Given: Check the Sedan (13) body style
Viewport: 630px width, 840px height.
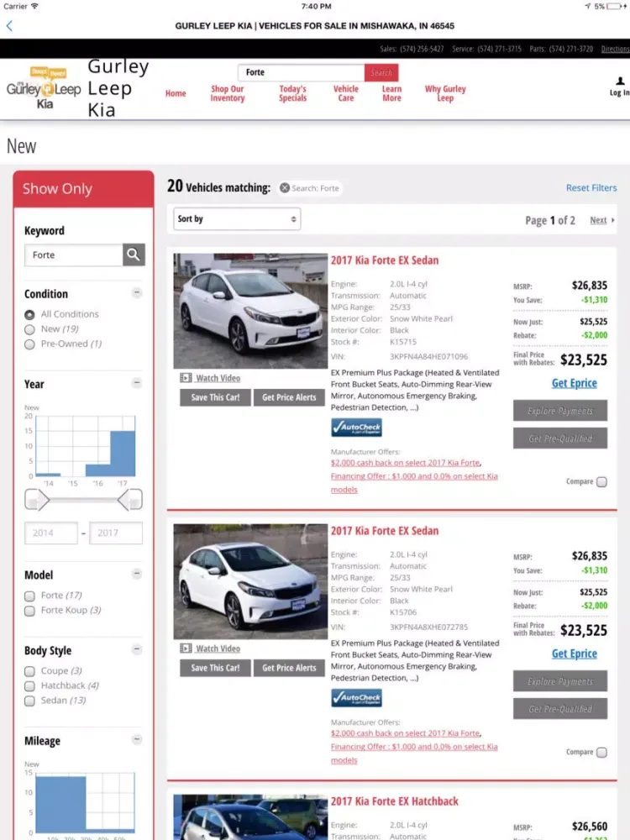Looking at the screenshot, I should point(29,701).
